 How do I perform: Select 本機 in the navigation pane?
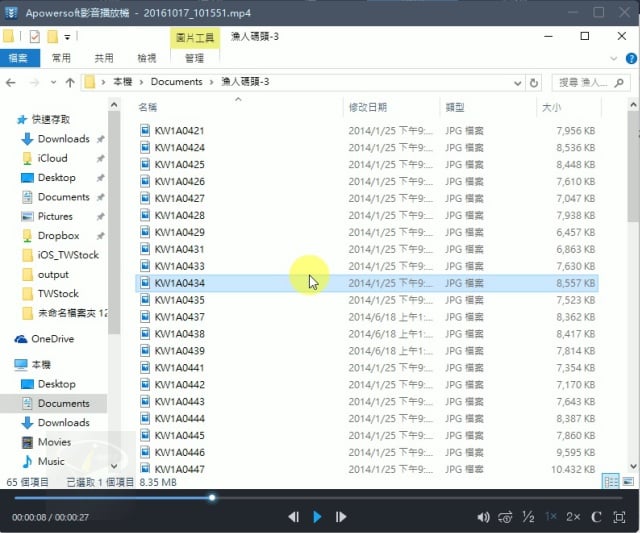tap(41, 364)
